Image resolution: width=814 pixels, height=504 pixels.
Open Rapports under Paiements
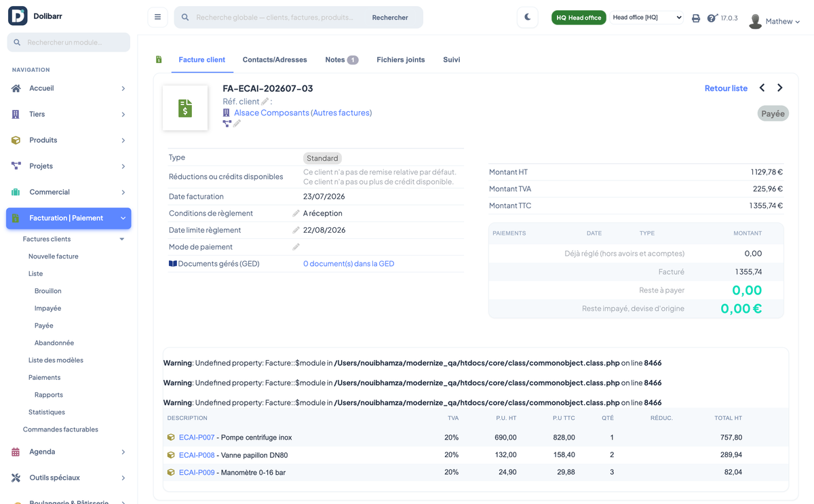pyautogui.click(x=49, y=395)
